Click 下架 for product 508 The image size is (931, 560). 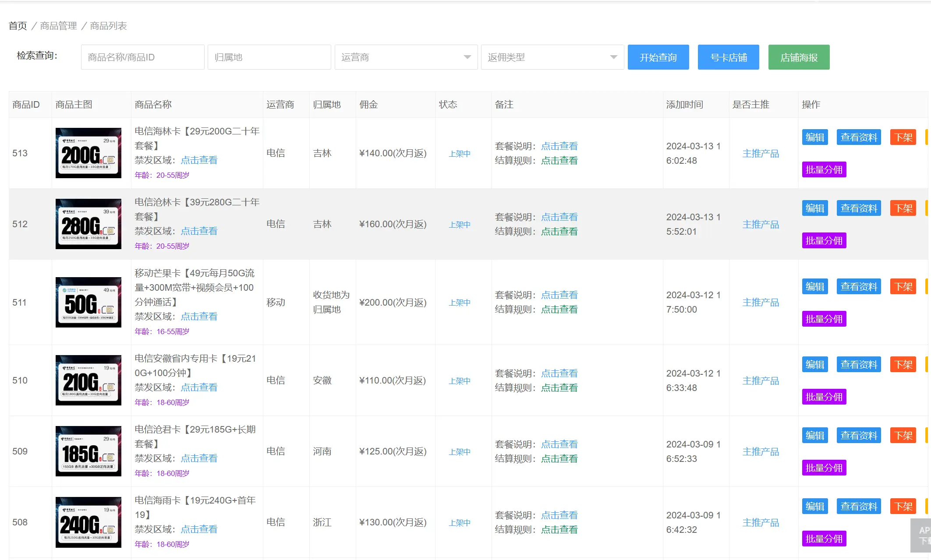tap(903, 506)
